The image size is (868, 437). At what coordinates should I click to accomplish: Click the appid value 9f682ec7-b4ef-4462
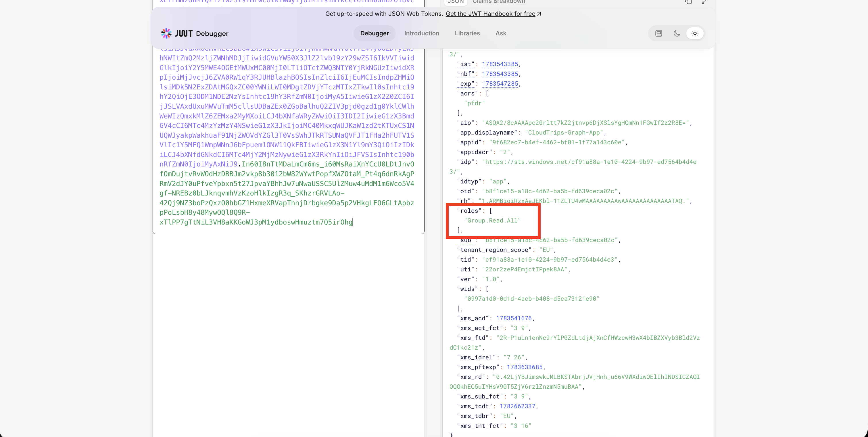click(557, 142)
